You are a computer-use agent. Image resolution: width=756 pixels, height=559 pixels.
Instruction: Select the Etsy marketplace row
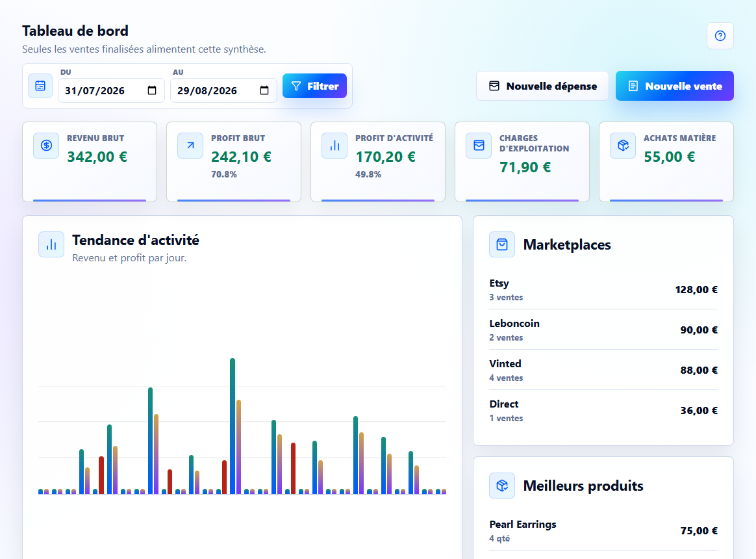coord(603,290)
